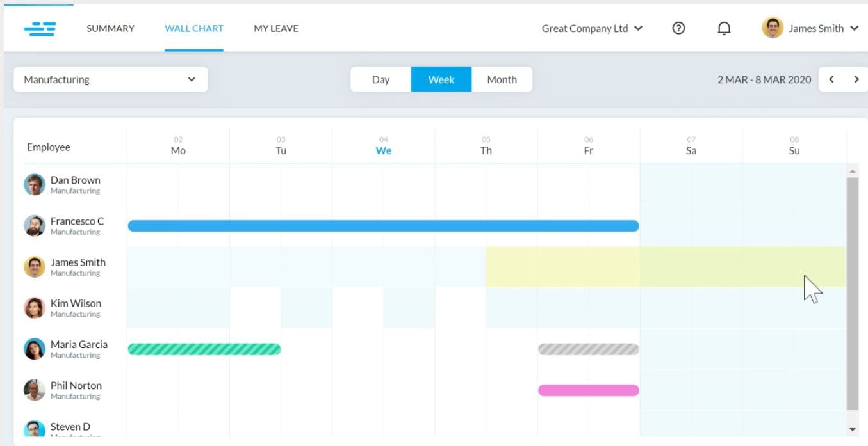The image size is (868, 446).
Task: Click James Smith's profile avatar
Action: (773, 28)
